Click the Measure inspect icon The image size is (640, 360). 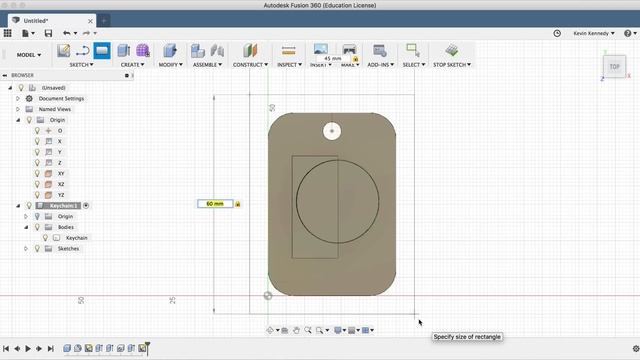pos(289,51)
